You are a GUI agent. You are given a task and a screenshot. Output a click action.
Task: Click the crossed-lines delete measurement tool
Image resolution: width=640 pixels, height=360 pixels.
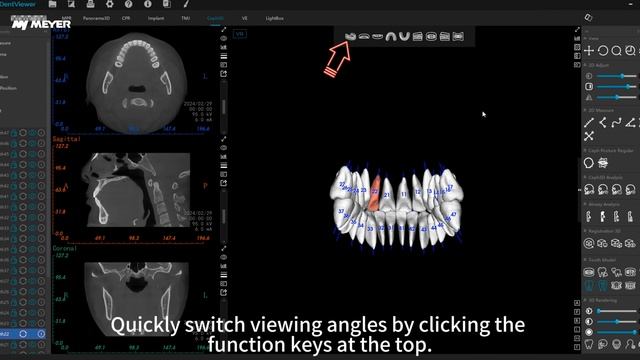(x=589, y=136)
